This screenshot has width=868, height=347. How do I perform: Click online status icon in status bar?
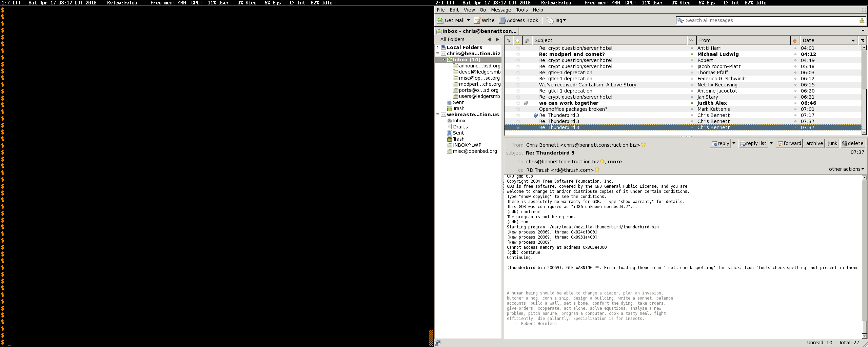438,343
